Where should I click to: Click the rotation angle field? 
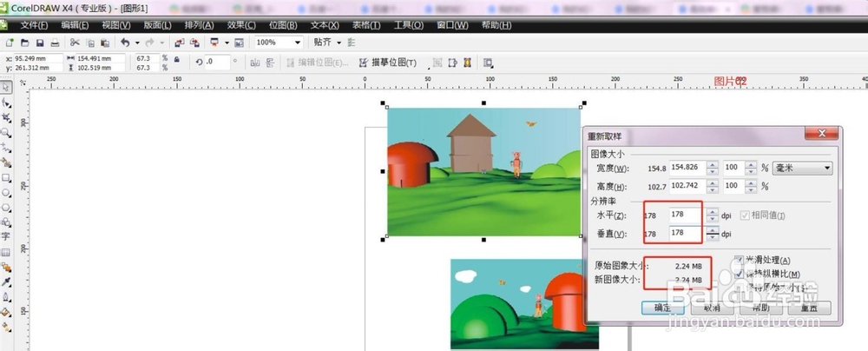pos(217,62)
